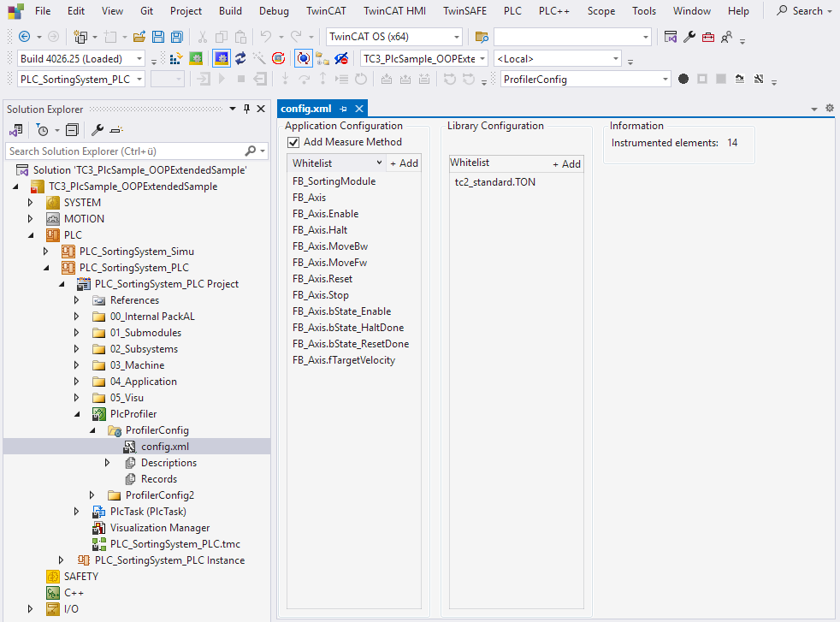Start profiler recording with black circle icon
The height and width of the screenshot is (622, 840).
(x=683, y=80)
